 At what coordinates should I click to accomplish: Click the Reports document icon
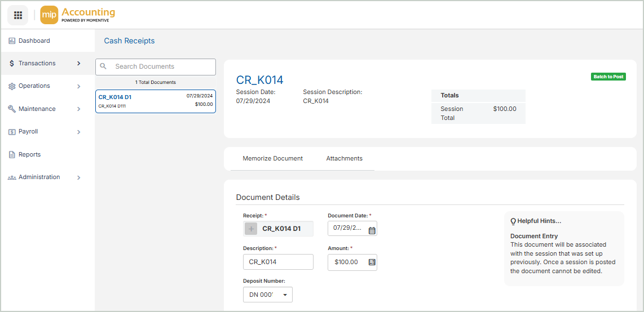click(12, 154)
